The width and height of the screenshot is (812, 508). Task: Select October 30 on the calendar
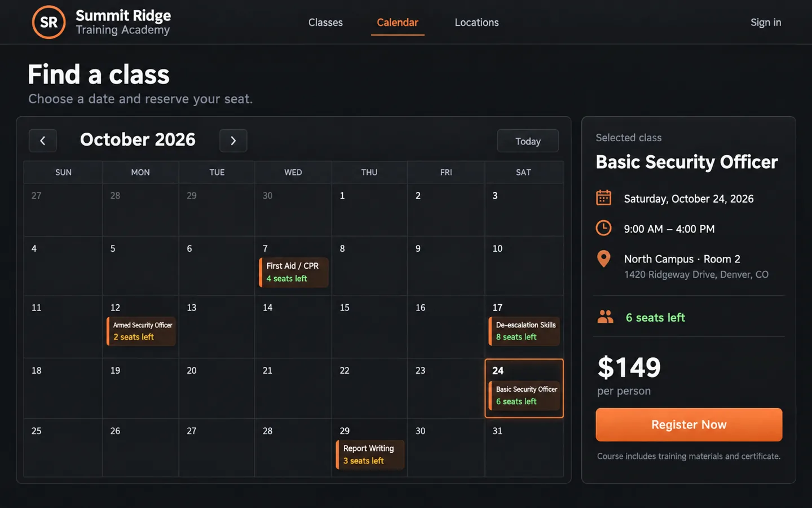[x=446, y=448]
